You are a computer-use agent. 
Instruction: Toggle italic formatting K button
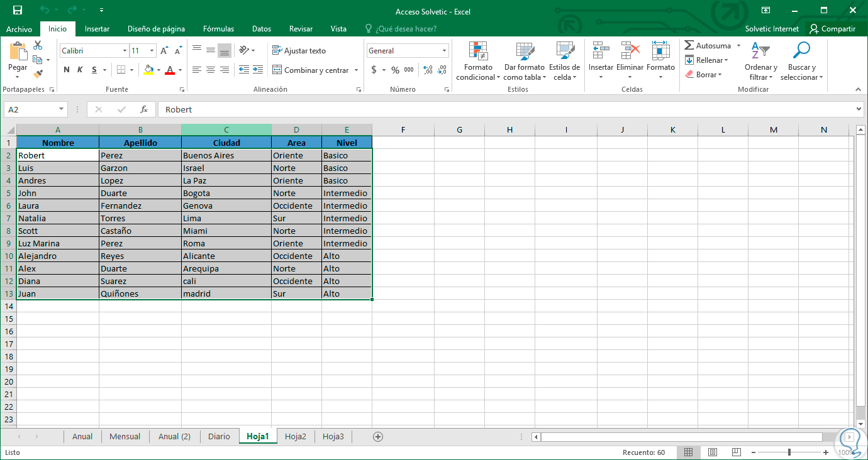coord(81,70)
